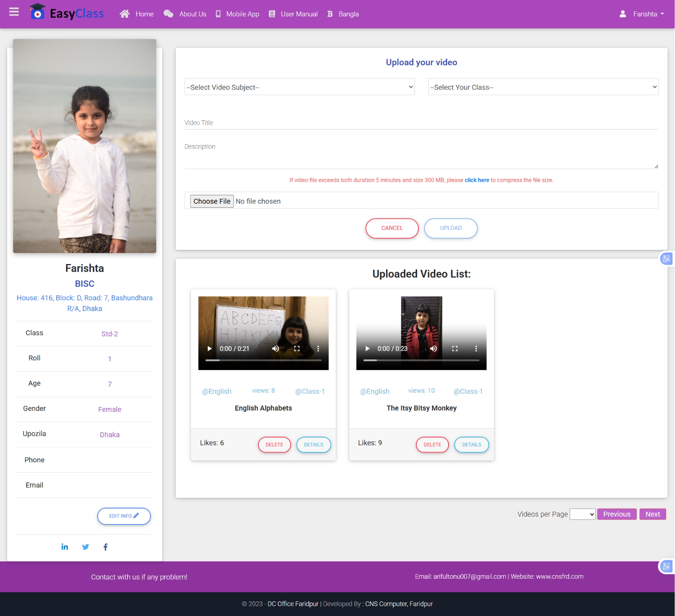Mute the English Alphabets video
This screenshot has width=675, height=616.
click(x=276, y=349)
